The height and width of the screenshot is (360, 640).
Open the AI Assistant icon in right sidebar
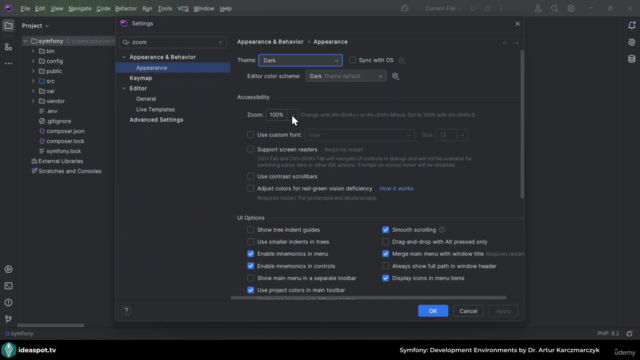pyautogui.click(x=631, y=42)
